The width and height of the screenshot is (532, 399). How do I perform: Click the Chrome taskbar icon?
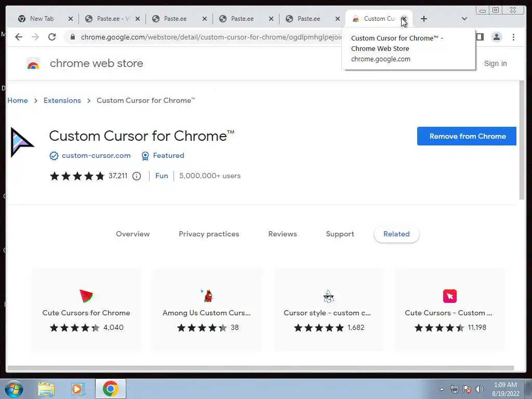click(x=111, y=389)
